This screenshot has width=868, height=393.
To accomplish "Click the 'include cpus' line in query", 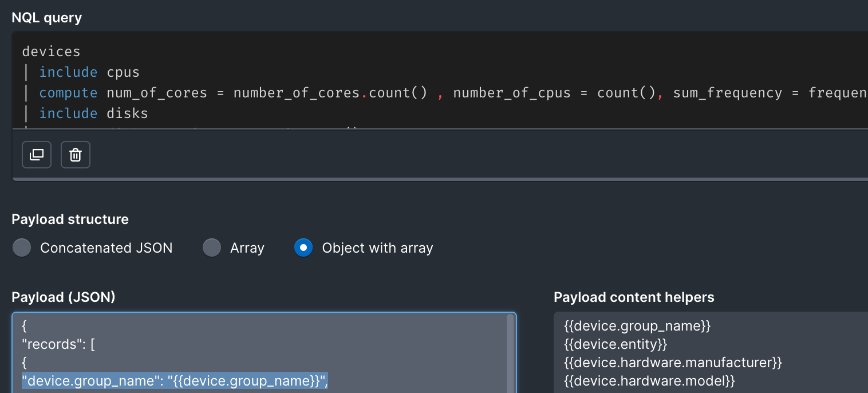I will (x=89, y=72).
